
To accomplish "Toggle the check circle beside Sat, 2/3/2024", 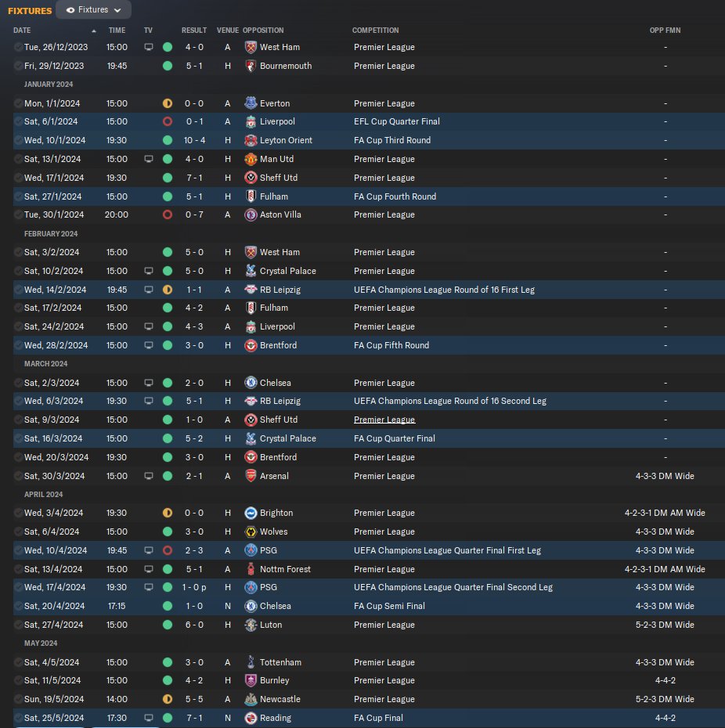I will point(18,383).
